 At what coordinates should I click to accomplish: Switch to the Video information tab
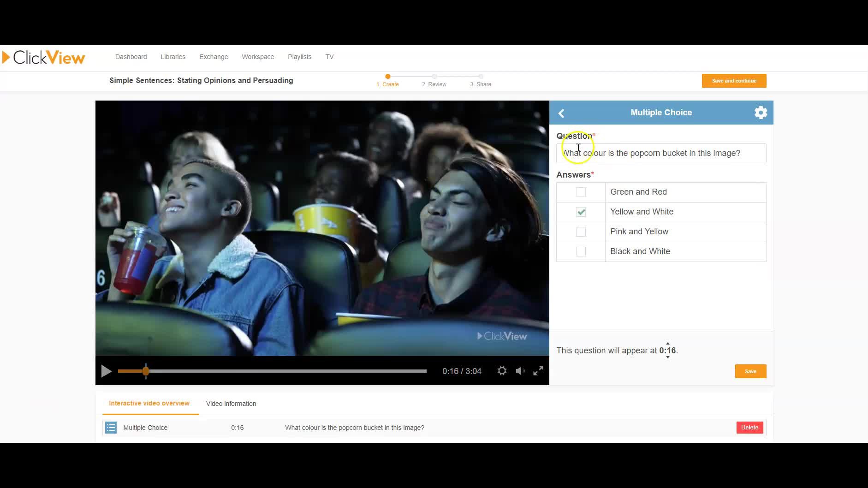click(x=231, y=404)
